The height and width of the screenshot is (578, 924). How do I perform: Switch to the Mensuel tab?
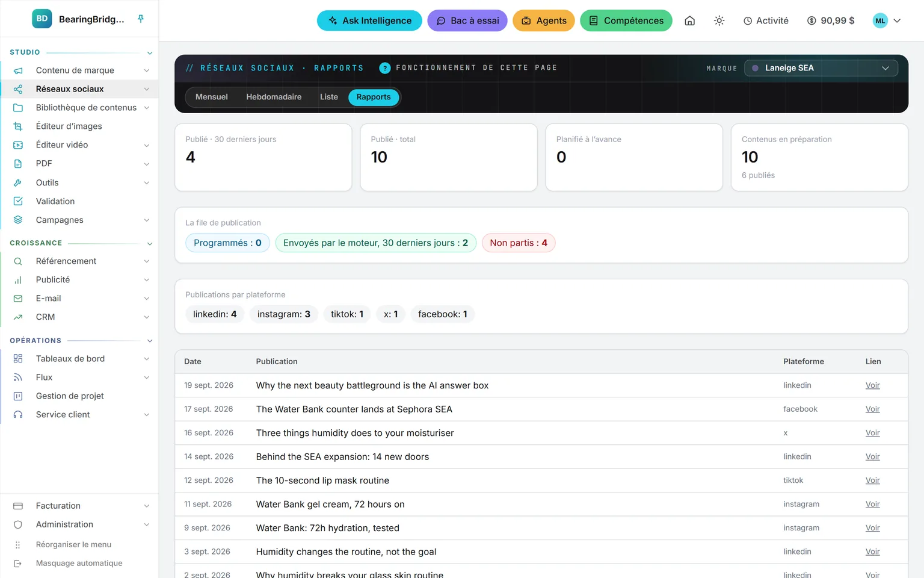click(x=212, y=97)
